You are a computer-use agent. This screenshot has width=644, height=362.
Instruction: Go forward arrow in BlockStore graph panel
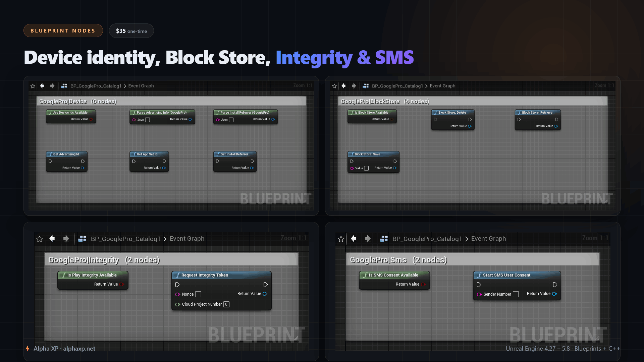click(354, 86)
